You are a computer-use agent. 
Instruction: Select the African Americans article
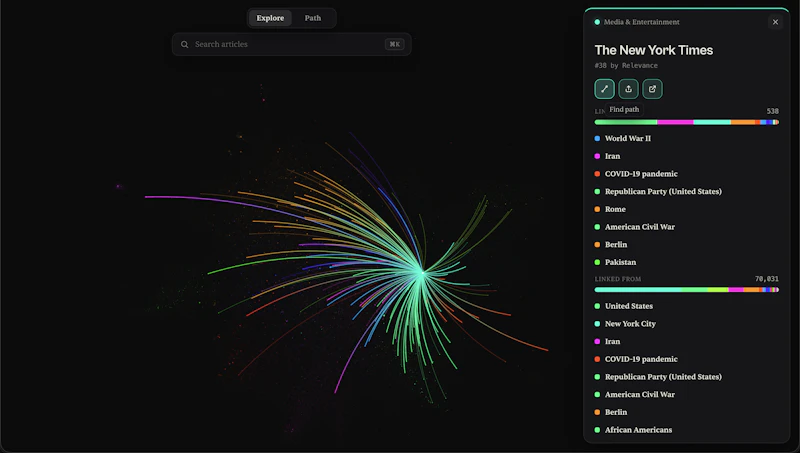[638, 430]
